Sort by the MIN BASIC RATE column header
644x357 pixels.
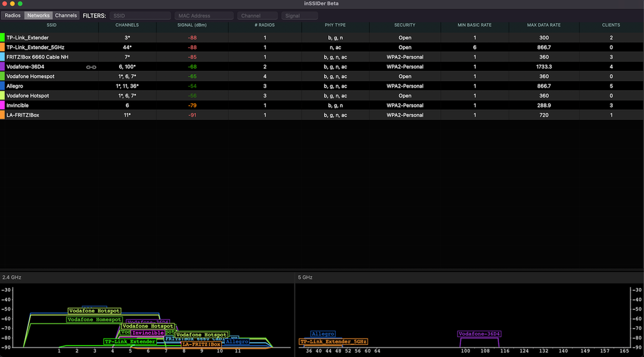tap(474, 25)
